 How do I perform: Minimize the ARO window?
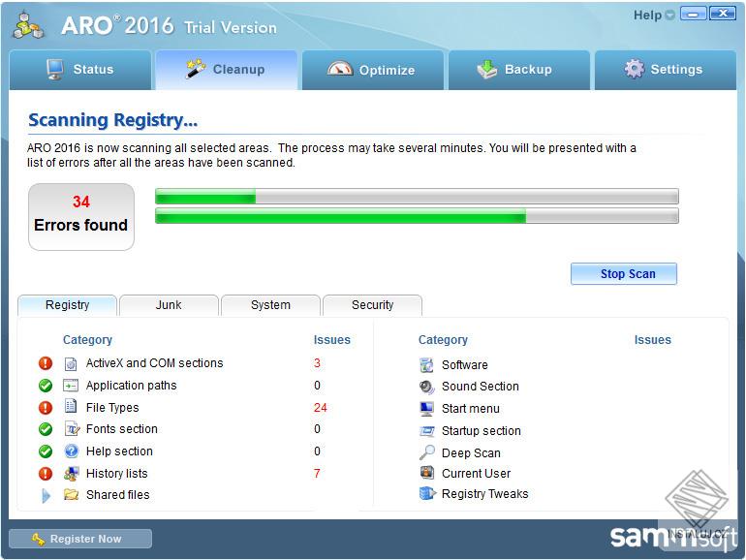693,14
